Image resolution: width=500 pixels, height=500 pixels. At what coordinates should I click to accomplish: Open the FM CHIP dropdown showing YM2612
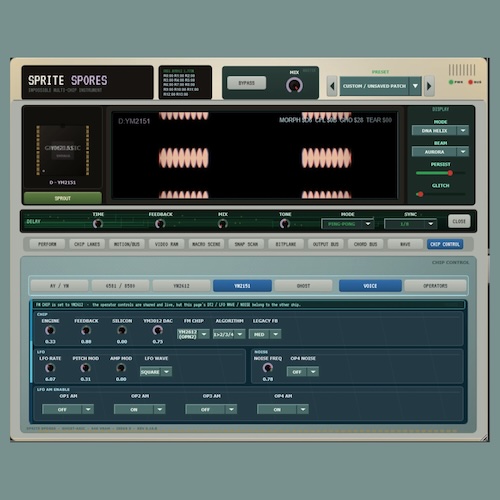coord(193,334)
